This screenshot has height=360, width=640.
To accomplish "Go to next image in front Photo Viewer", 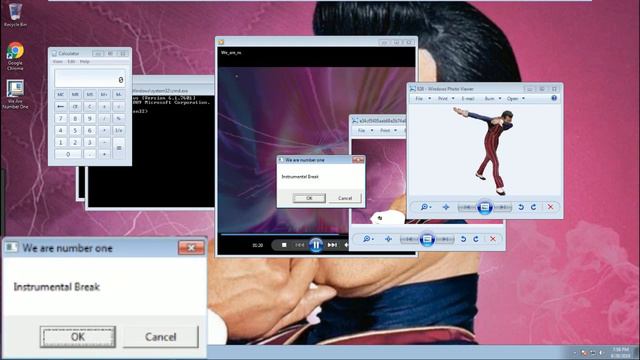I will pyautogui.click(x=502, y=207).
